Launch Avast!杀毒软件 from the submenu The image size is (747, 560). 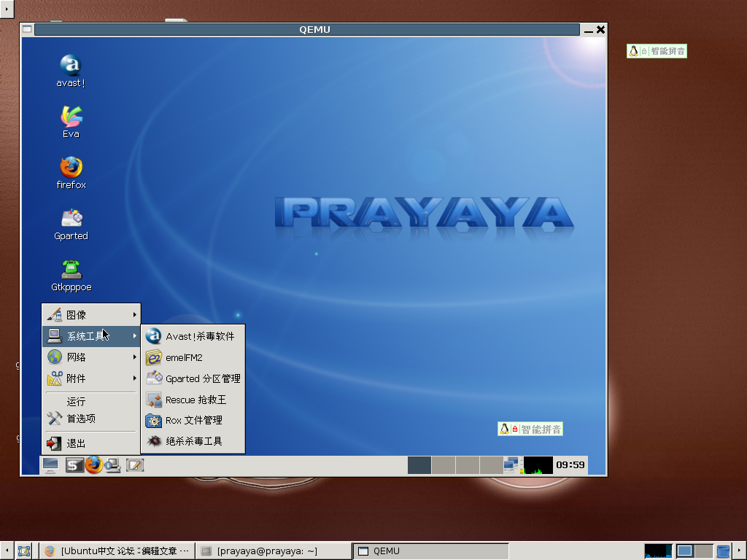[193, 336]
